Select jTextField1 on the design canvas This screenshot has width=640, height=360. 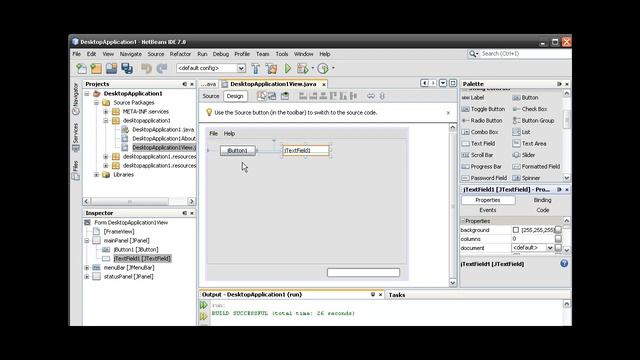point(306,150)
